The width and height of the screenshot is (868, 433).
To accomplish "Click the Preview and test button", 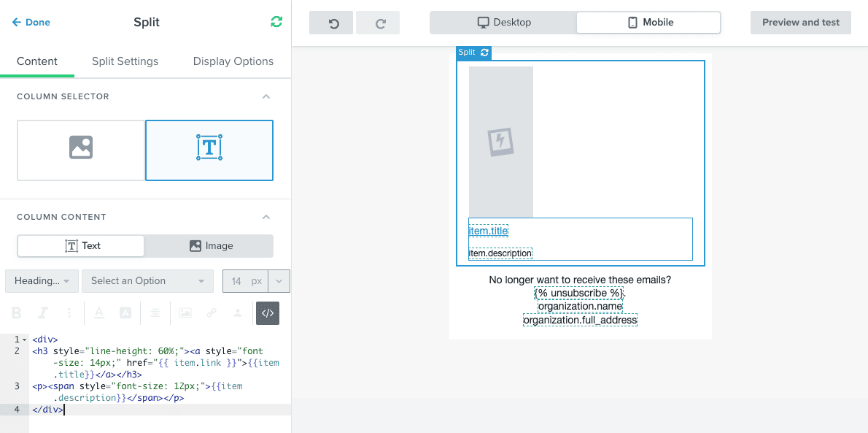I will [800, 23].
